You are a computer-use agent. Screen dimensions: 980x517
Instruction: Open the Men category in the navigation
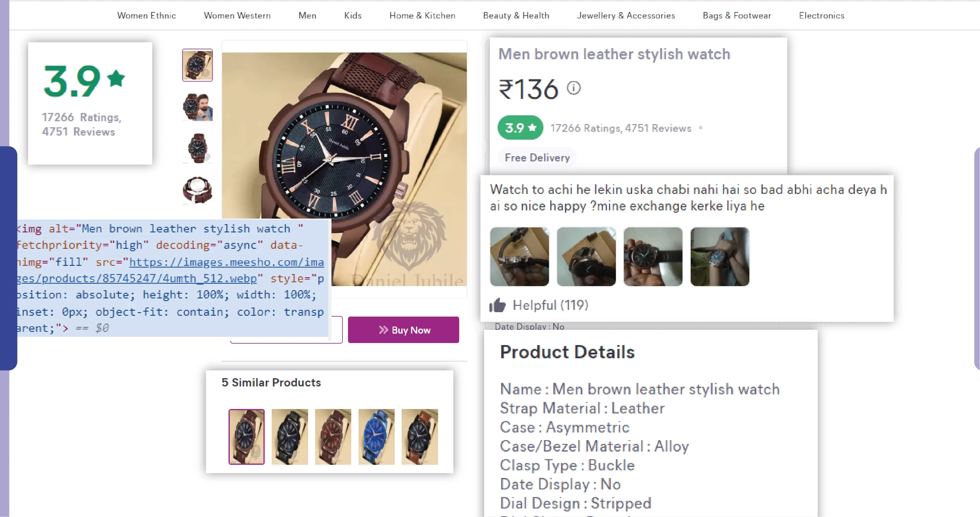[x=307, y=16]
